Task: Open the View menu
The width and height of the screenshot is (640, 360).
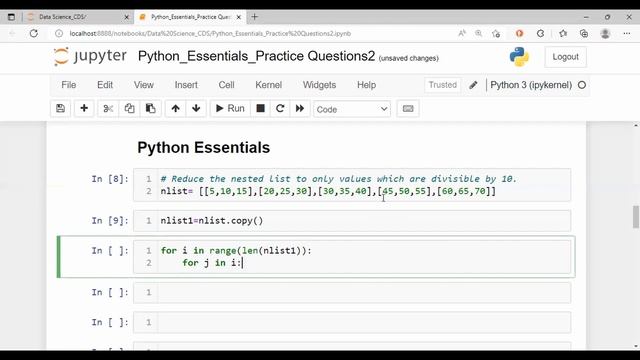Action: tap(144, 85)
